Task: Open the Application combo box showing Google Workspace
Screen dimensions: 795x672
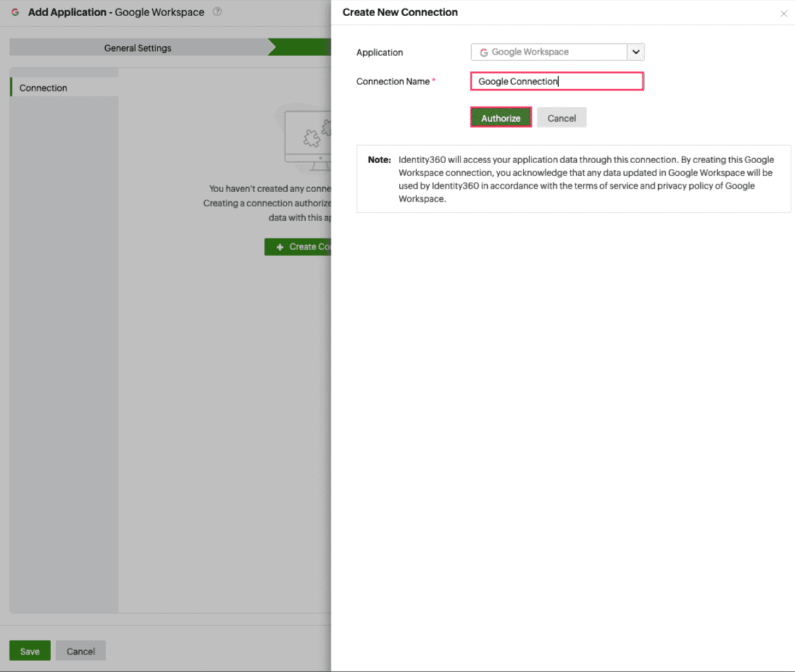Action: (x=555, y=52)
